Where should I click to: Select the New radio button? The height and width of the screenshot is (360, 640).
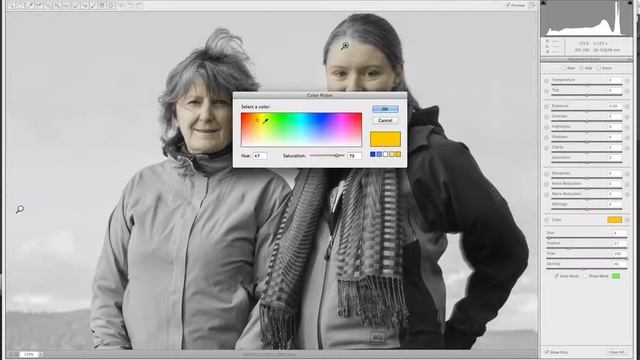(x=564, y=68)
